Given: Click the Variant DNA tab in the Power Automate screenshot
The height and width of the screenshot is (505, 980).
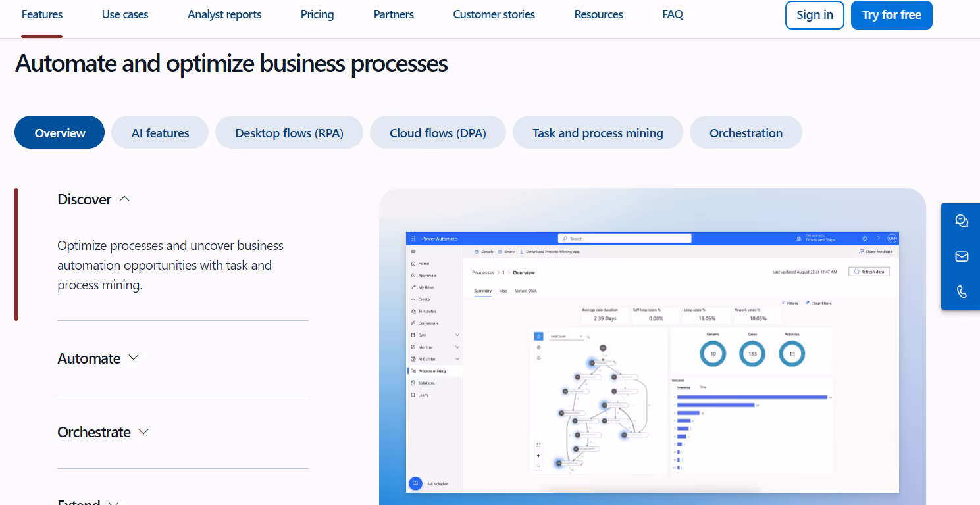Looking at the screenshot, I should 526,291.
